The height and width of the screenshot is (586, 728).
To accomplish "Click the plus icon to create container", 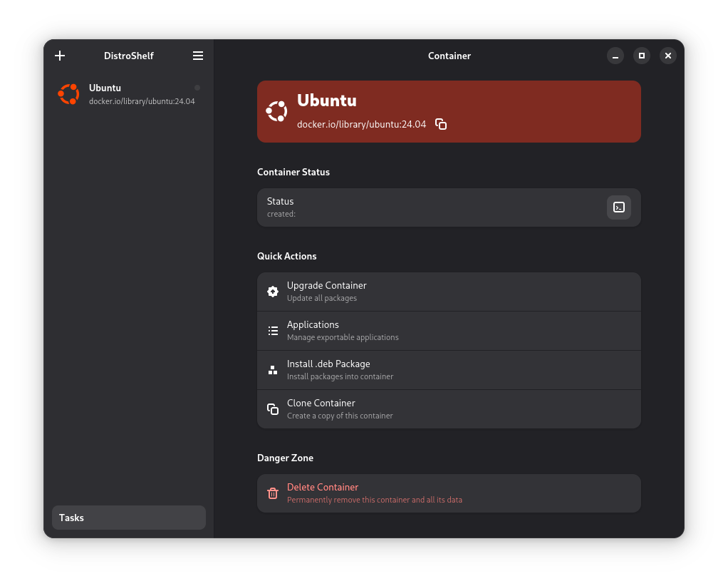I will (60, 56).
